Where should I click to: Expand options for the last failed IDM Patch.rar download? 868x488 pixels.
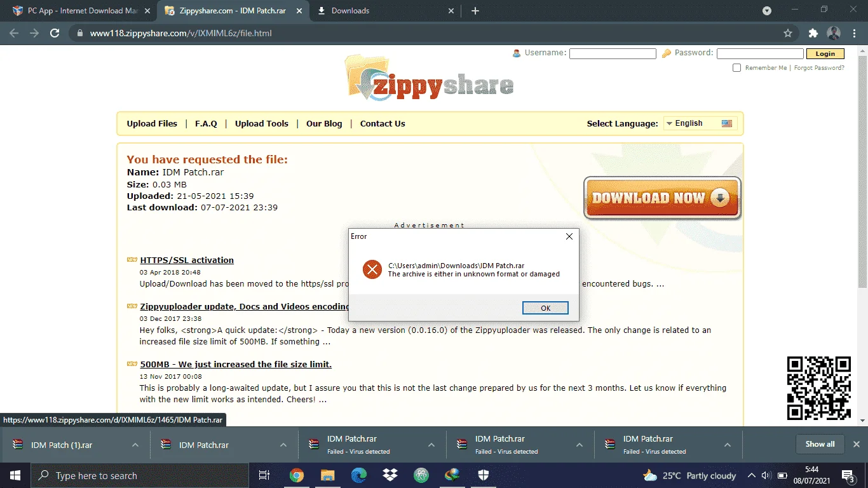728,445
